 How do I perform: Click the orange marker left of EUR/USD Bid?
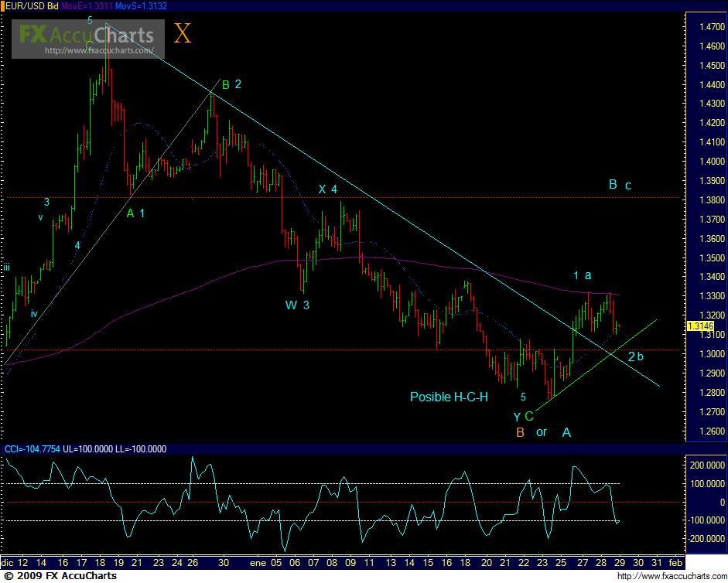[x=3, y=5]
